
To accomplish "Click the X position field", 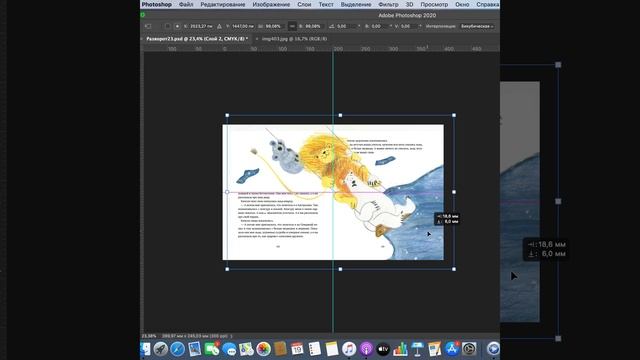I will (201, 26).
